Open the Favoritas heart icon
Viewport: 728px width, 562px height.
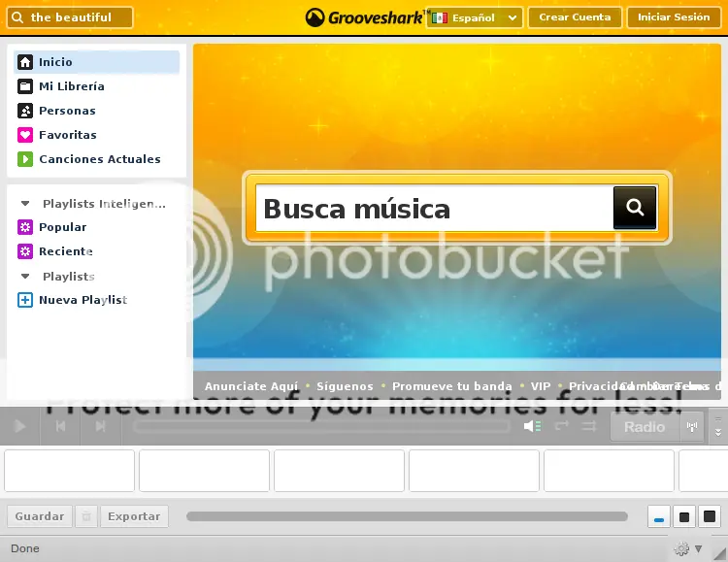[x=25, y=135]
